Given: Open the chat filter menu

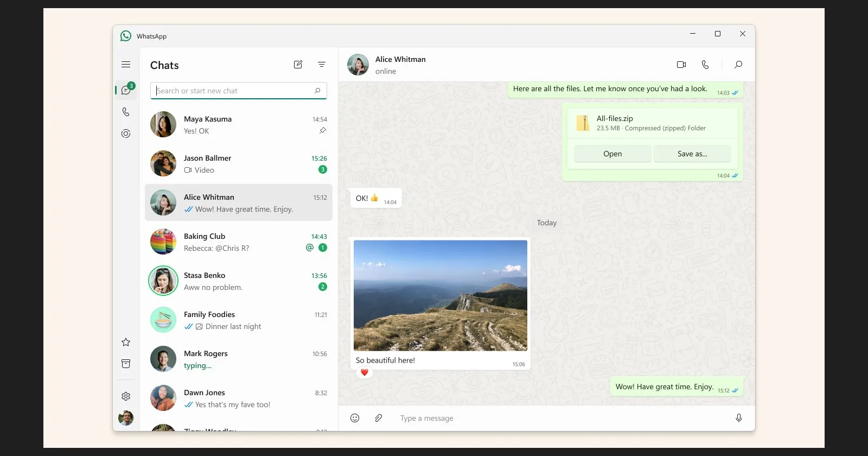Looking at the screenshot, I should tap(322, 65).
